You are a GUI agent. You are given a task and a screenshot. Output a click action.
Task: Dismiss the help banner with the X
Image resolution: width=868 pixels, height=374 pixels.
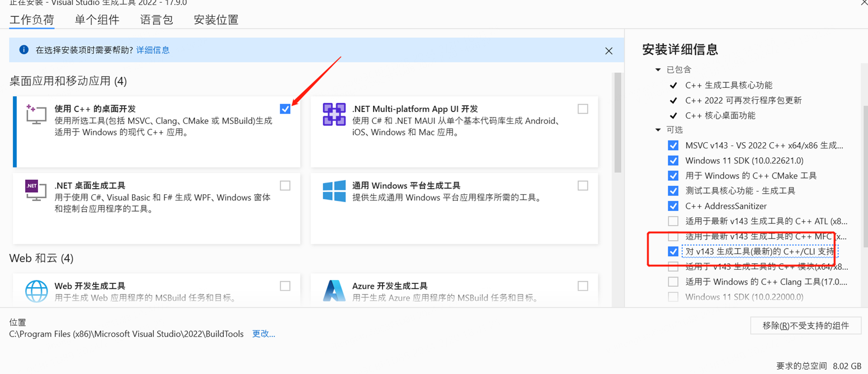608,51
